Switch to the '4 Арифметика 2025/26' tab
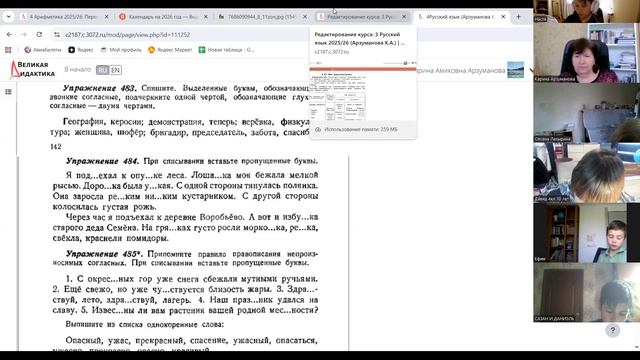 63,17
